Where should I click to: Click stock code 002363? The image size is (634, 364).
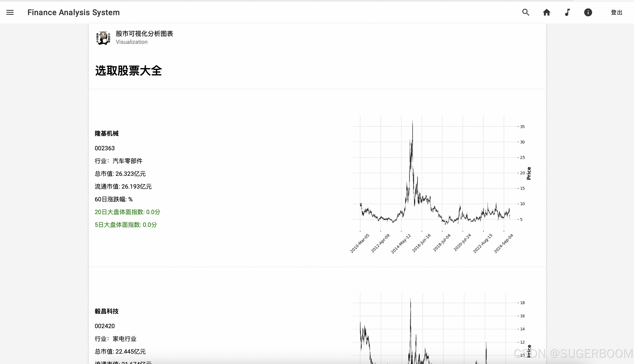point(104,148)
